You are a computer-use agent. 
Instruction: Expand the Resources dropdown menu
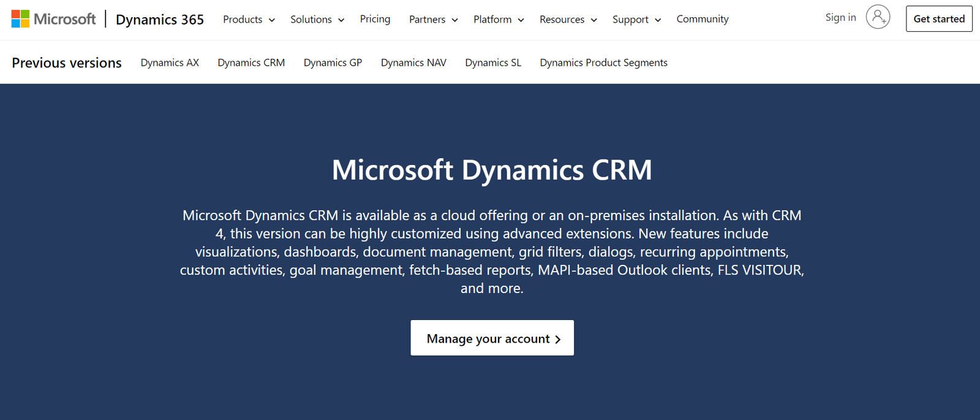568,20
